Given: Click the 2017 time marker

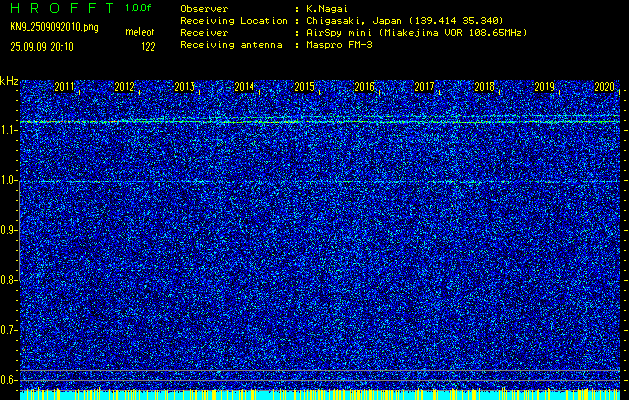Looking at the screenshot, I should click(424, 87).
